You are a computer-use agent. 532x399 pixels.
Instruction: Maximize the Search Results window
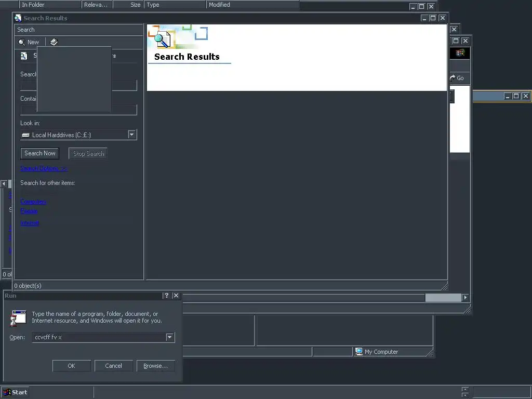pos(433,18)
